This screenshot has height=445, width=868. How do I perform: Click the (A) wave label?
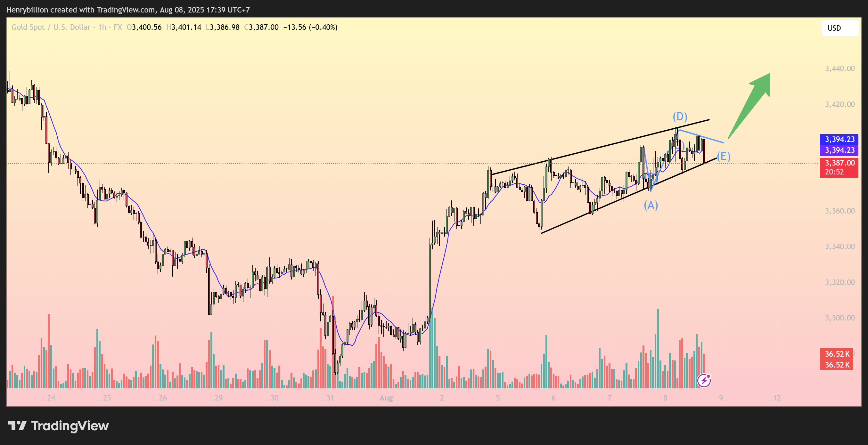coord(651,205)
